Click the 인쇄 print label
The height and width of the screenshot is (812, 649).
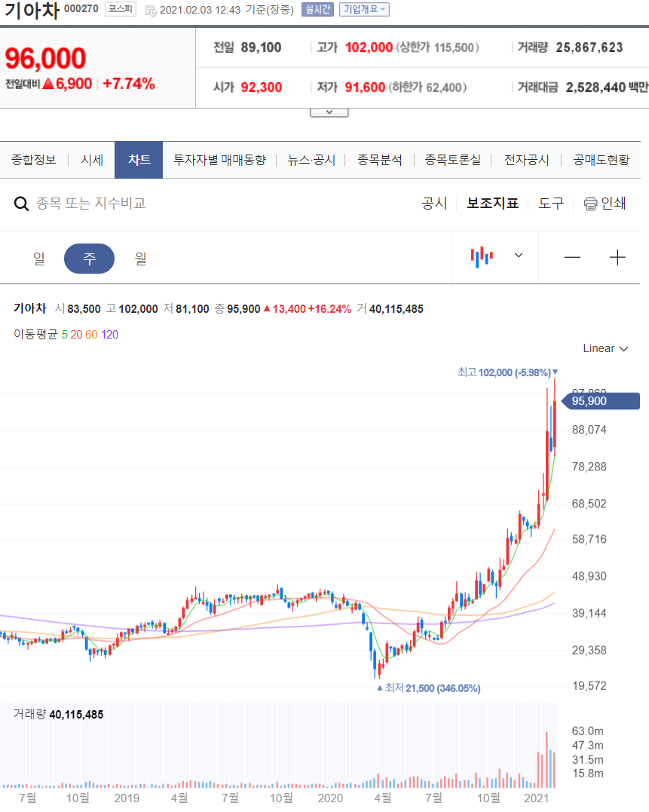(x=614, y=203)
